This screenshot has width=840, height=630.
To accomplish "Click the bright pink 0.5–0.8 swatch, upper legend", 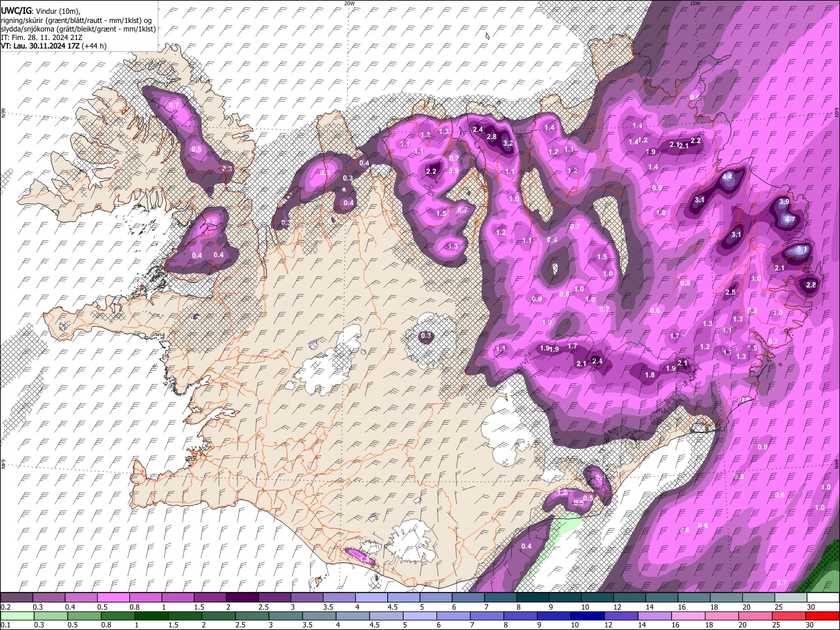I will [x=113, y=598].
